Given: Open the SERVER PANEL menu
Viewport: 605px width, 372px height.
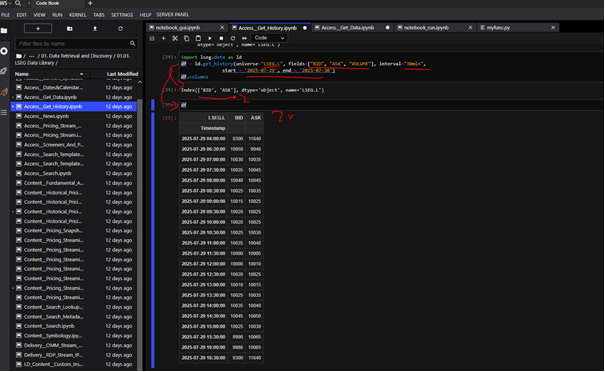Looking at the screenshot, I should [x=172, y=15].
